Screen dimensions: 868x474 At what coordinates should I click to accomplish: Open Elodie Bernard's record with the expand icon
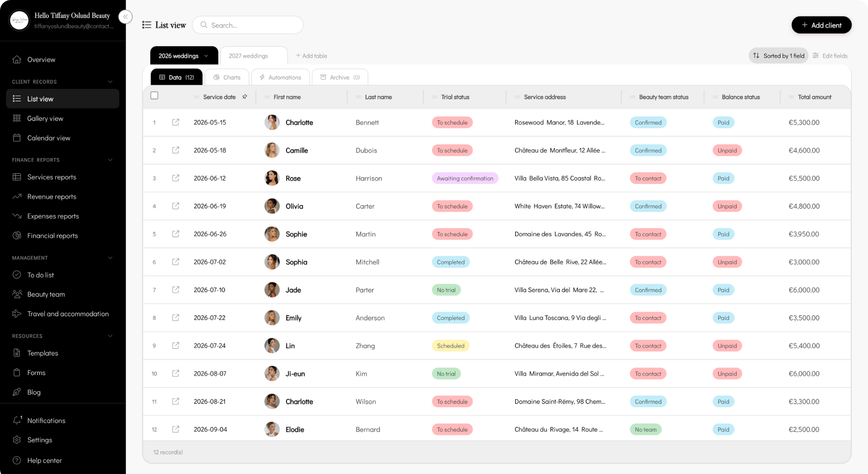[x=176, y=429]
